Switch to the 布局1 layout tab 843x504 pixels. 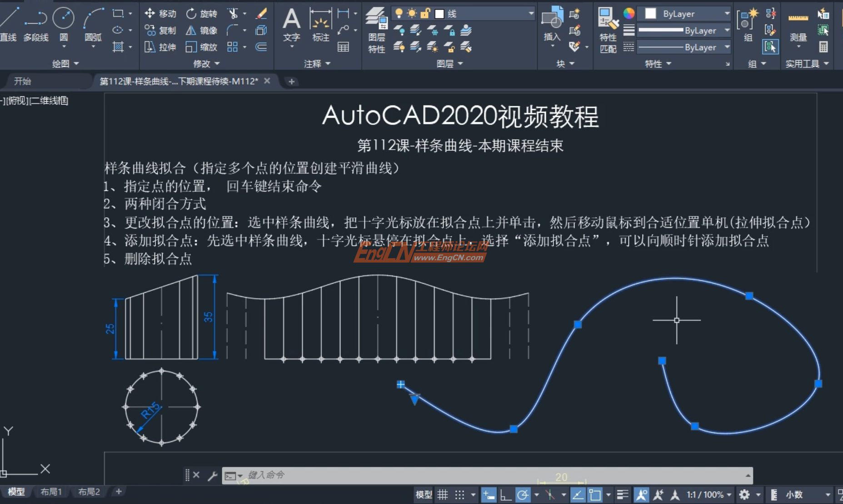(50, 491)
